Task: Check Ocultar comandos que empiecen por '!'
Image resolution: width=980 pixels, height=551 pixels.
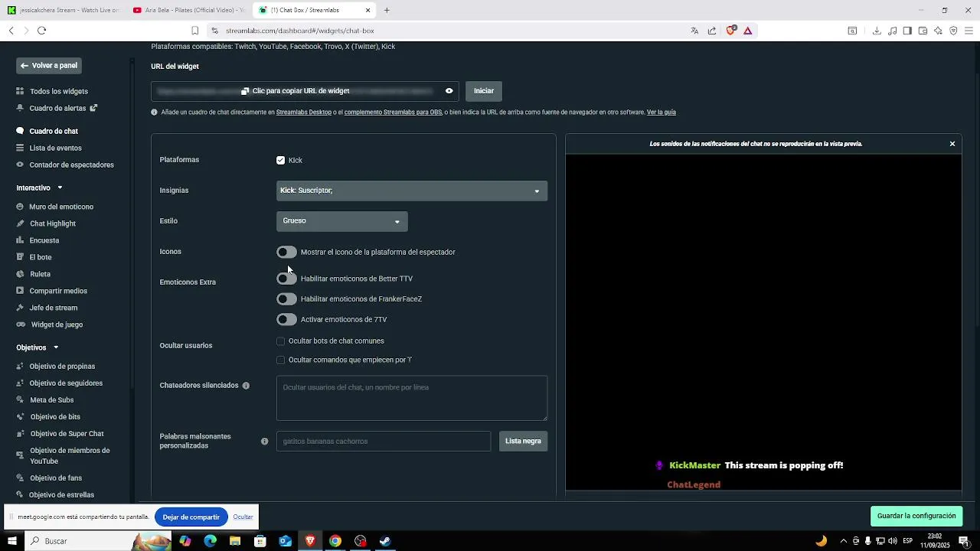Action: click(280, 360)
